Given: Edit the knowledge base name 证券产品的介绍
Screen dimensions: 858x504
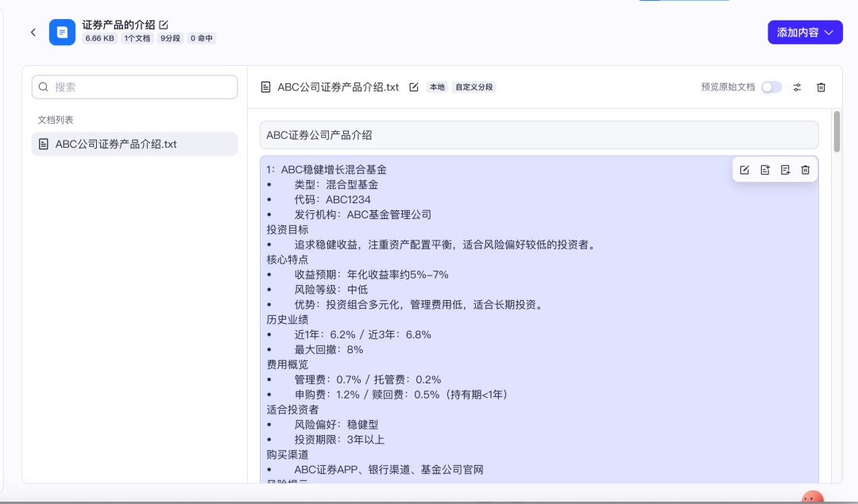Looking at the screenshot, I should pyautogui.click(x=164, y=25).
